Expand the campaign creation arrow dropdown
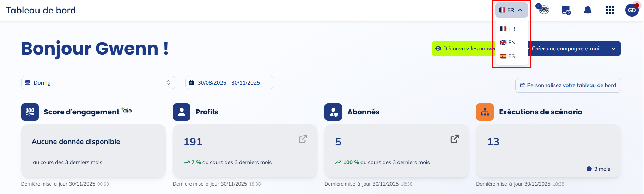The width and height of the screenshot is (644, 194). pyautogui.click(x=614, y=49)
